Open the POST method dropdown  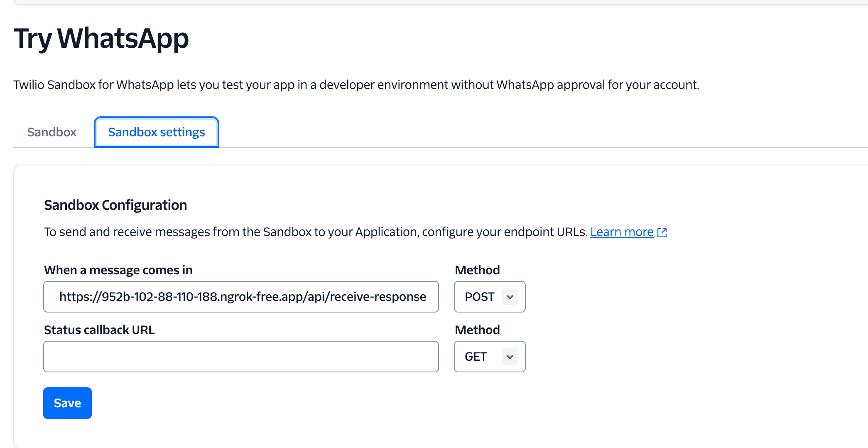point(490,297)
